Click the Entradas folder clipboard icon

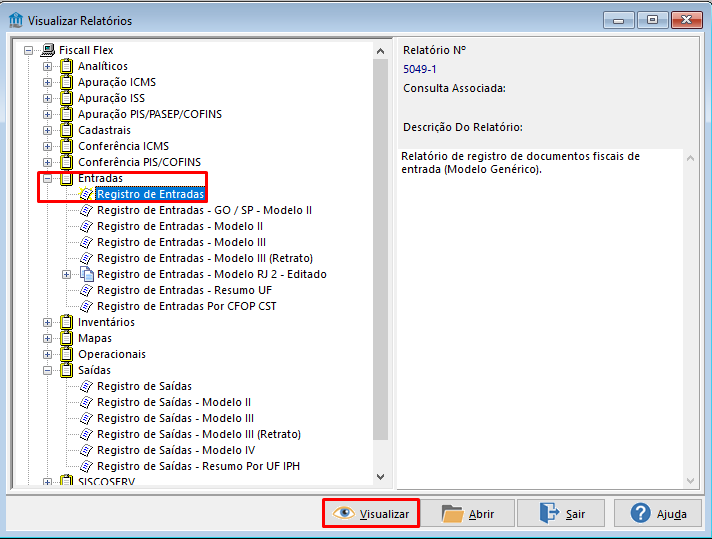coord(66,178)
